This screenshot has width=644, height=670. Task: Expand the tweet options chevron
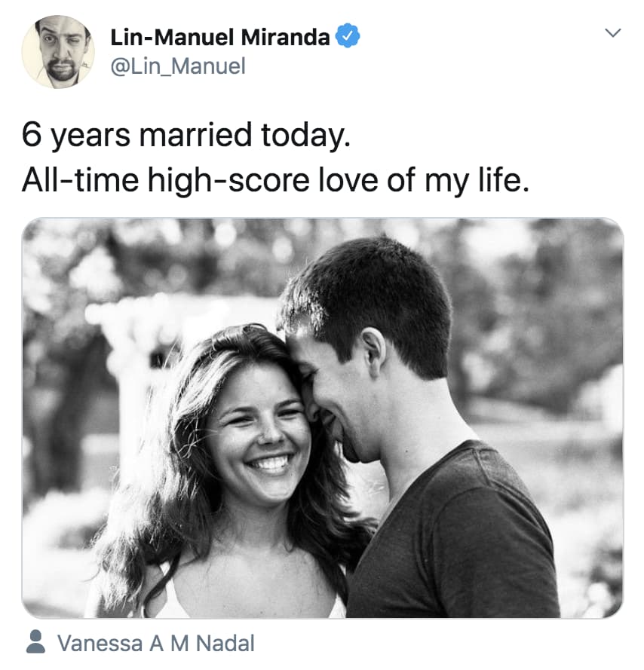[614, 33]
